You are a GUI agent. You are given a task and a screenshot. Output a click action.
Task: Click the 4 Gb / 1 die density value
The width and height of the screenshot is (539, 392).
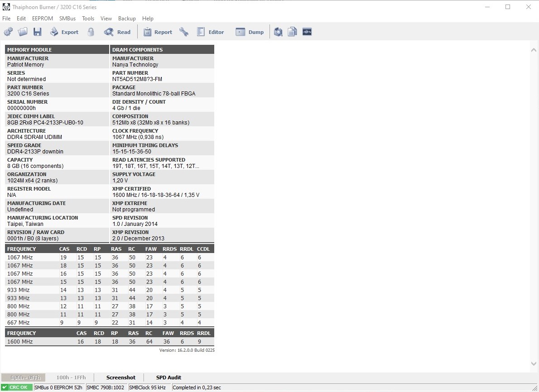(x=126, y=108)
